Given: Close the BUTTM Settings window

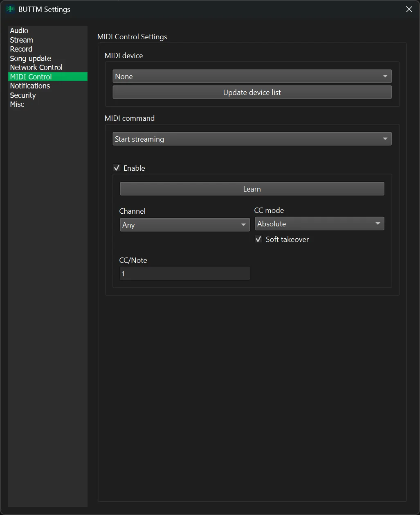Looking at the screenshot, I should point(409,9).
